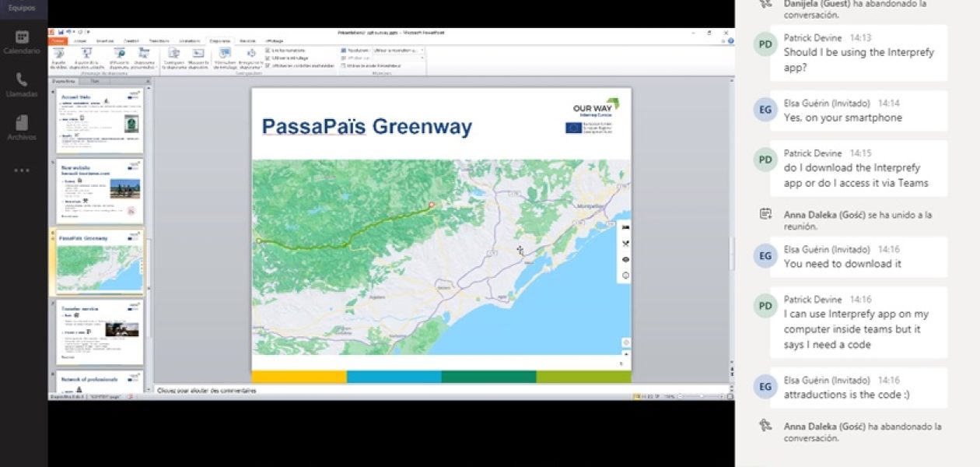This screenshot has height=467, width=980.
Task: Open Configurer le diaporama settings
Action: (173, 57)
